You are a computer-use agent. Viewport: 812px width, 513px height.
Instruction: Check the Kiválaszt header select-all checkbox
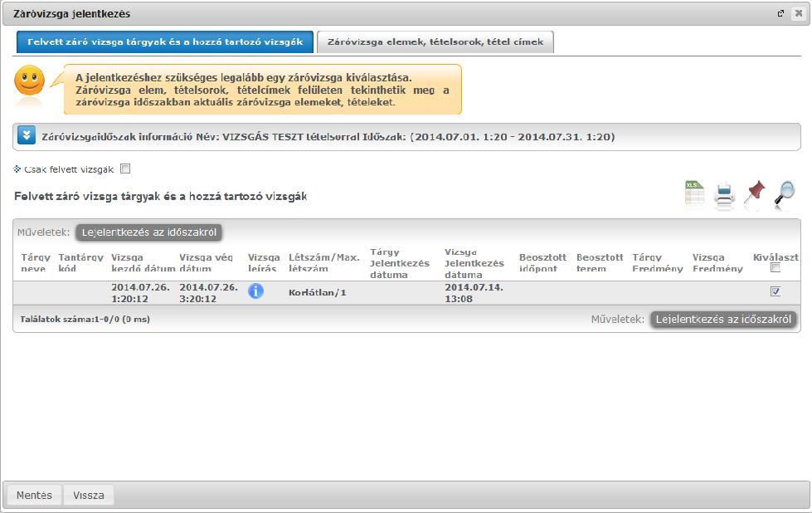point(776,268)
